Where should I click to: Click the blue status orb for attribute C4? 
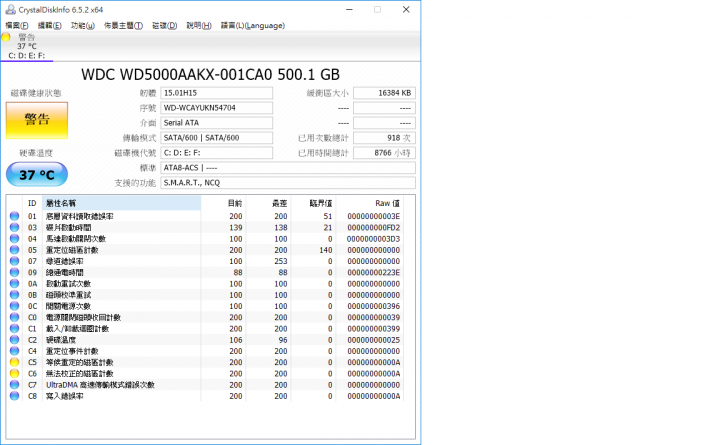15,351
